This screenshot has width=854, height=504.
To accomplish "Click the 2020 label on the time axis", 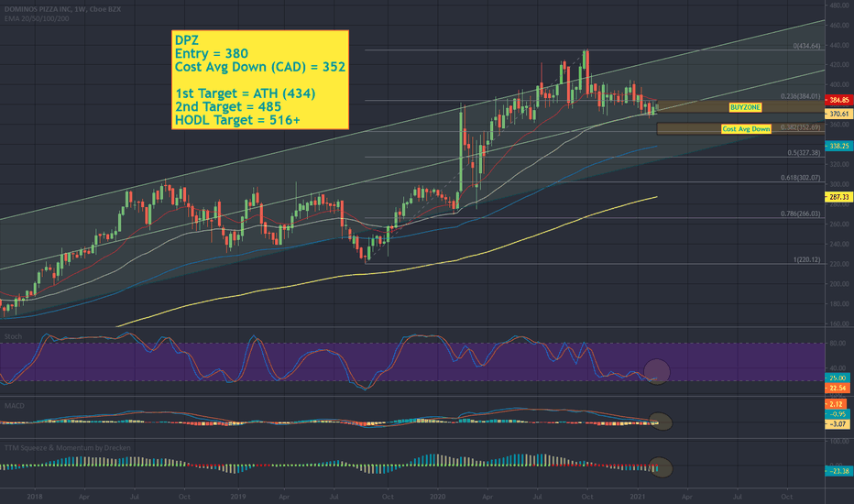I will tap(437, 497).
